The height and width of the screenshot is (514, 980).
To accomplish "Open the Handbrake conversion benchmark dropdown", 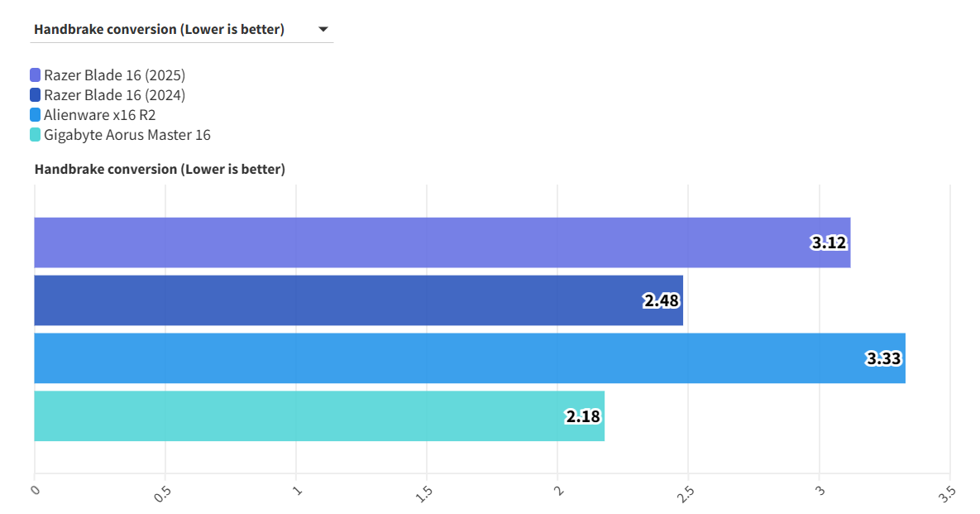I will 159,30.
